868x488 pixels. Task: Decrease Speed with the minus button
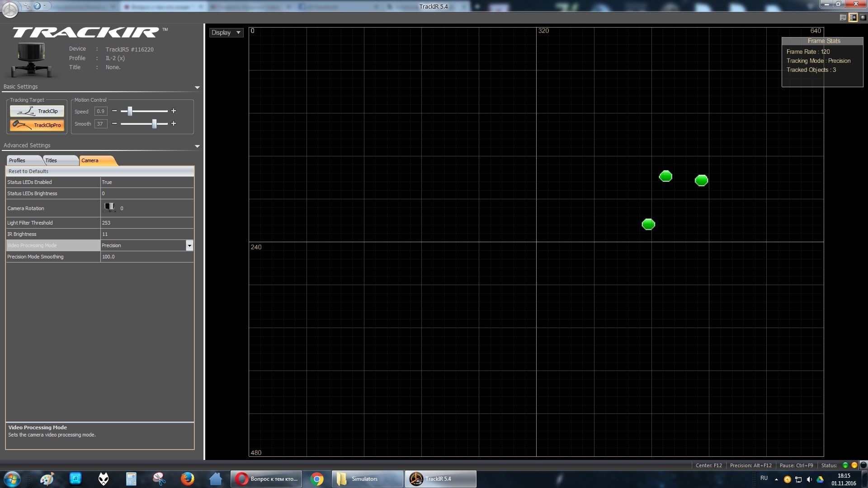(114, 111)
